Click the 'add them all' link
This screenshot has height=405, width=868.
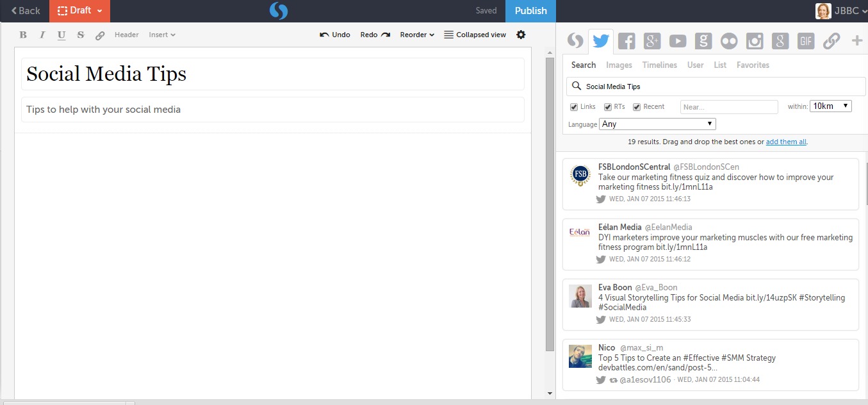[786, 142]
